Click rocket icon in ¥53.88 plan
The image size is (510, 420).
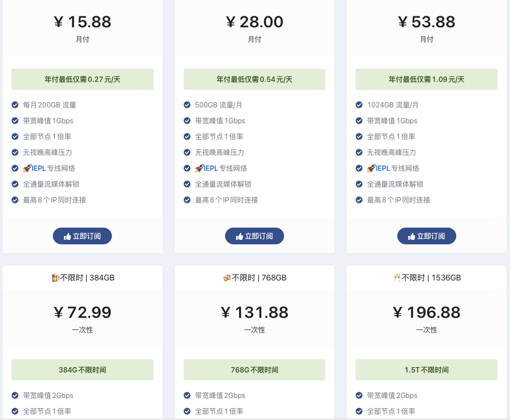pyautogui.click(x=371, y=168)
